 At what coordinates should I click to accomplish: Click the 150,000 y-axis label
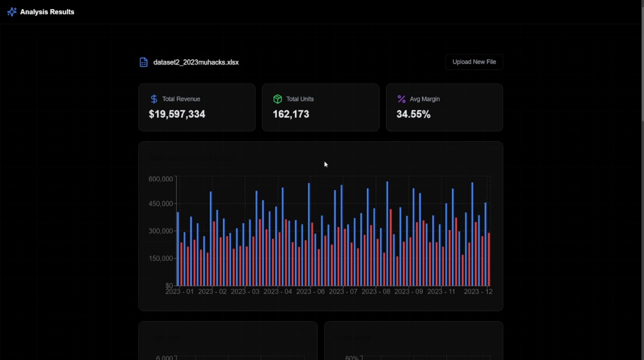coord(161,258)
